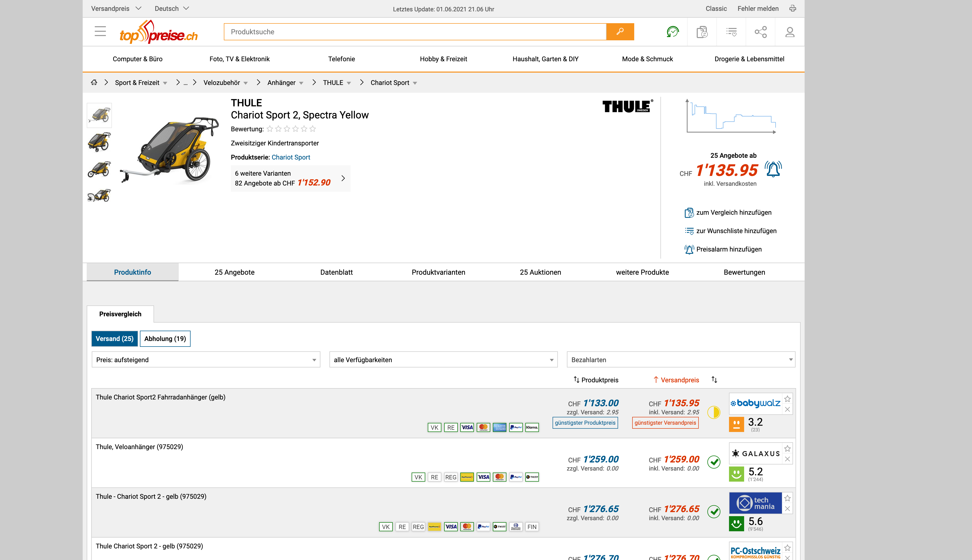Click the orange search magnifier button
This screenshot has height=560, width=972.
coord(620,32)
